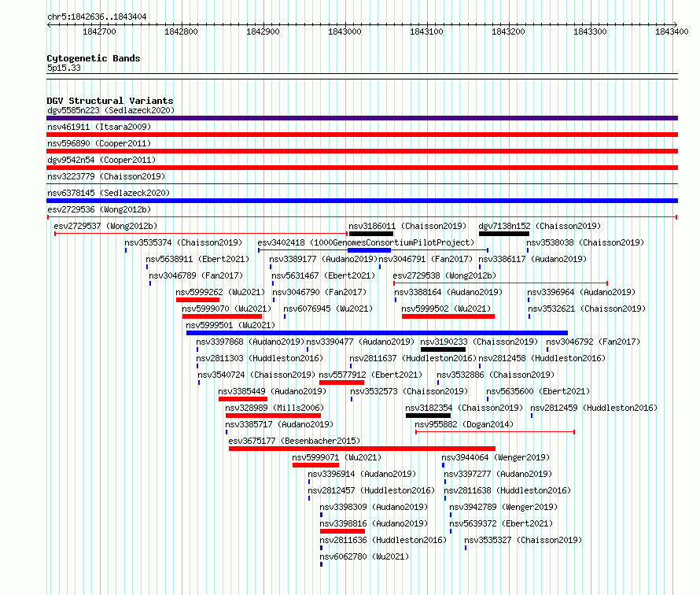The image size is (700, 595).
Task: Select nsv3396914 (Audano2019) label
Action: [x=362, y=474]
